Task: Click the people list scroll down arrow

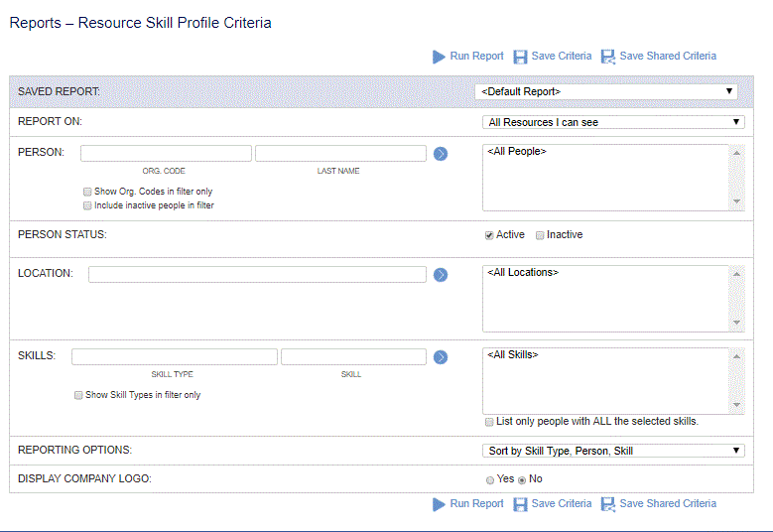Action: [x=736, y=201]
